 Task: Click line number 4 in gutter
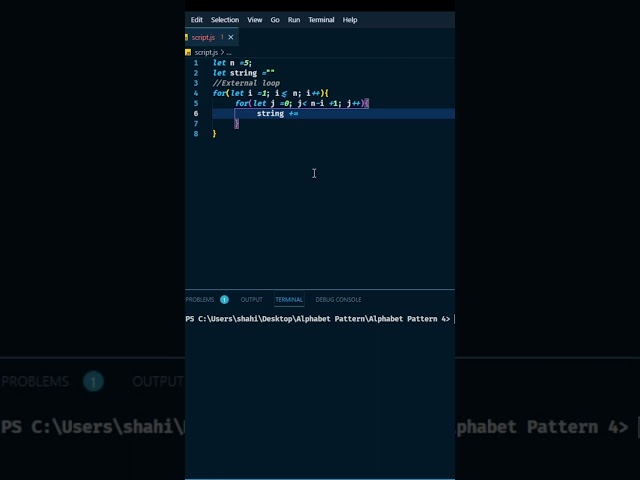[x=196, y=93]
